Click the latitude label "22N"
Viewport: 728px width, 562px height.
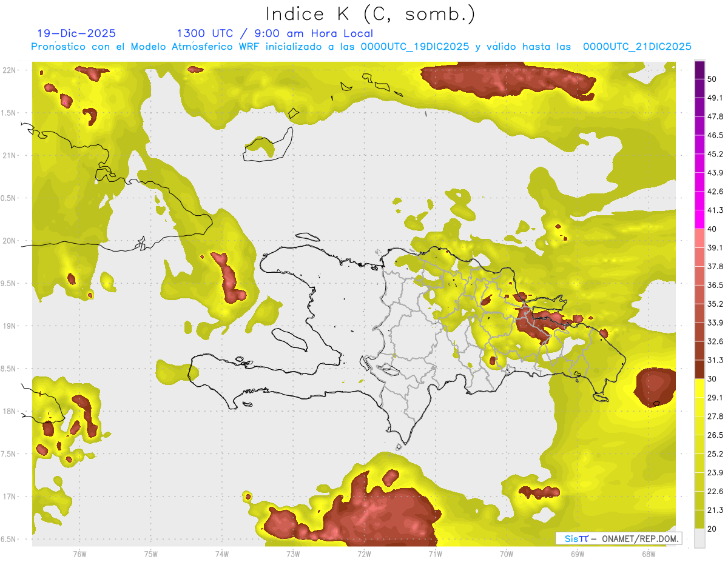point(10,70)
